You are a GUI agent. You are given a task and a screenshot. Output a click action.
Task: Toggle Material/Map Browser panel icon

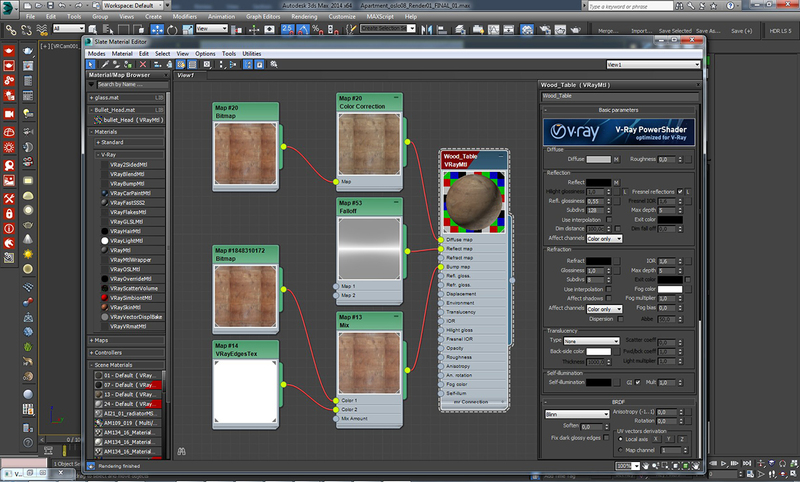click(x=248, y=64)
